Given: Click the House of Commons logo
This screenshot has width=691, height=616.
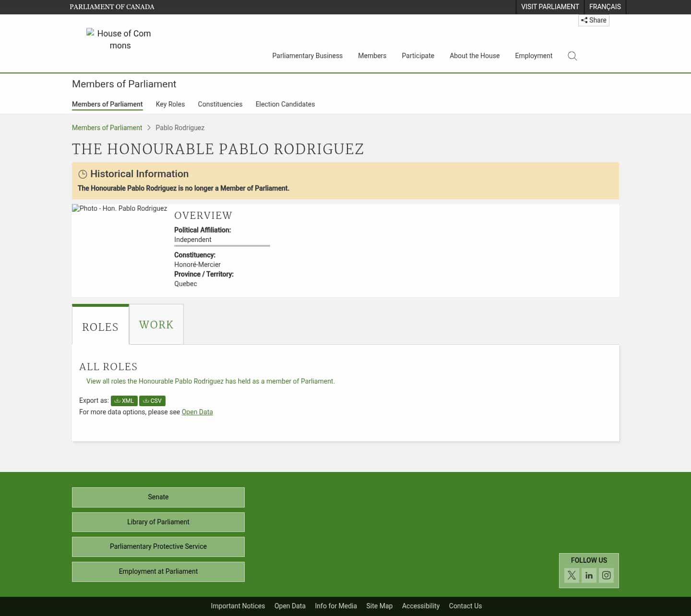Looking at the screenshot, I should tap(119, 39).
